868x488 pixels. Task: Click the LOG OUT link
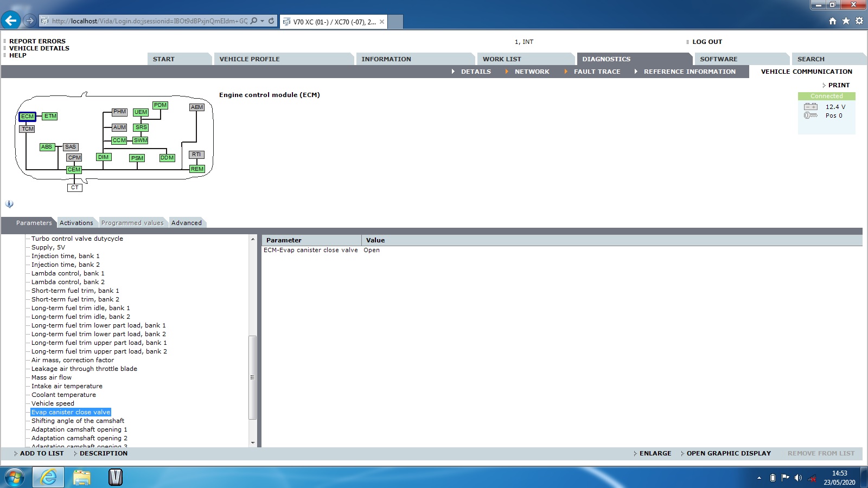pyautogui.click(x=707, y=42)
